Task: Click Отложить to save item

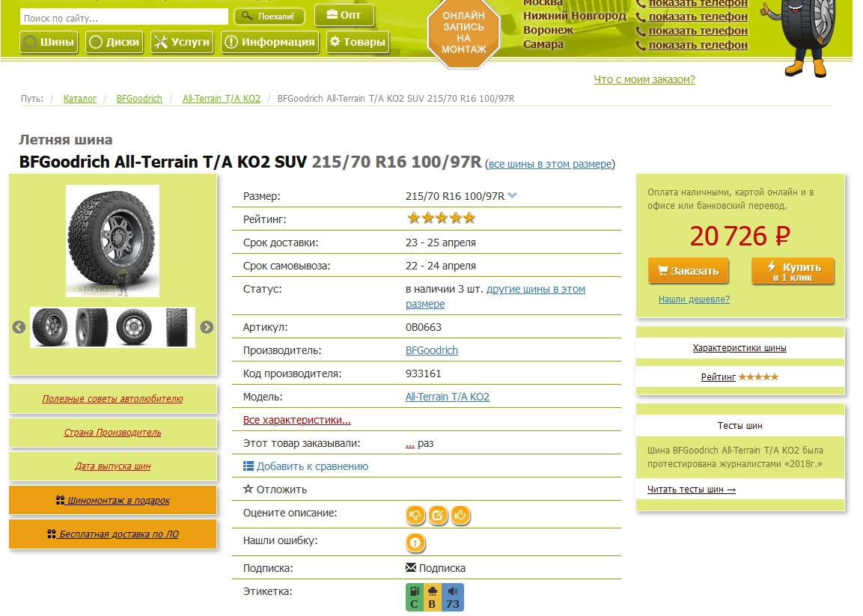Action: point(281,490)
